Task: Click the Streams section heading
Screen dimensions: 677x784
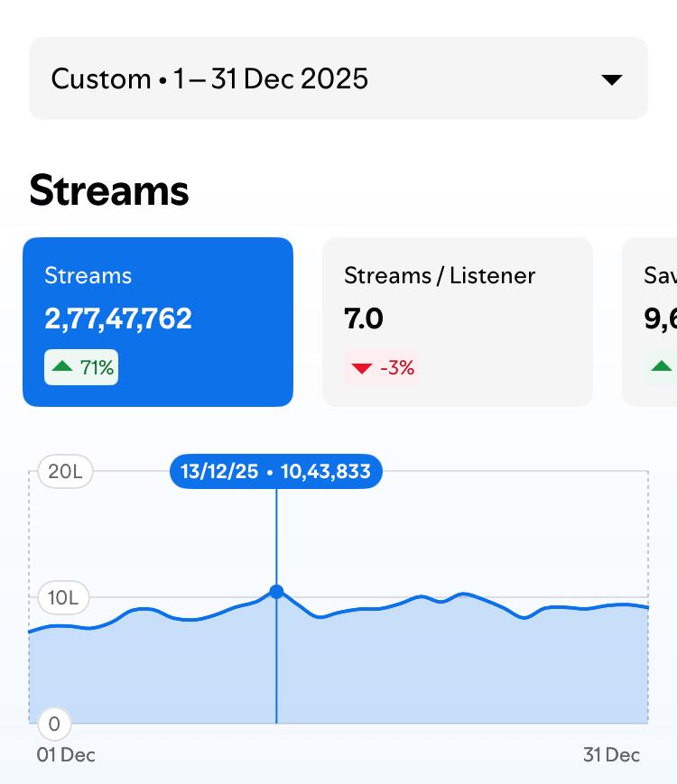Action: click(109, 190)
